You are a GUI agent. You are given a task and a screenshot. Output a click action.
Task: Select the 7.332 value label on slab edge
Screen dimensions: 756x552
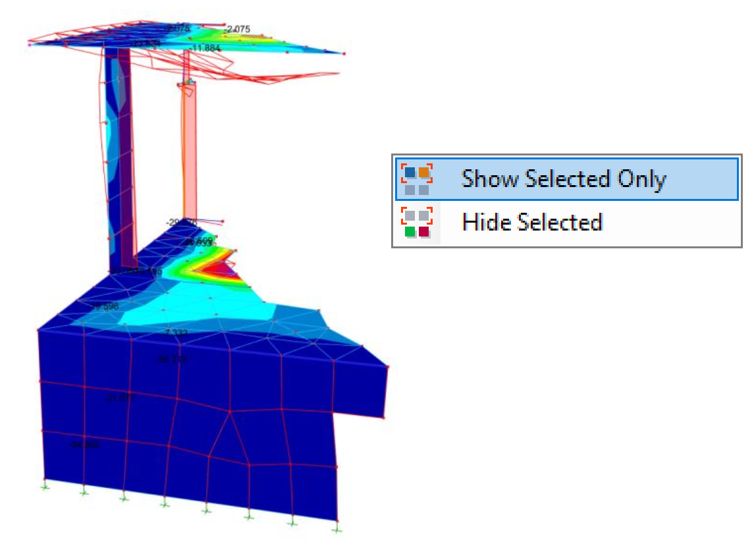176,333
